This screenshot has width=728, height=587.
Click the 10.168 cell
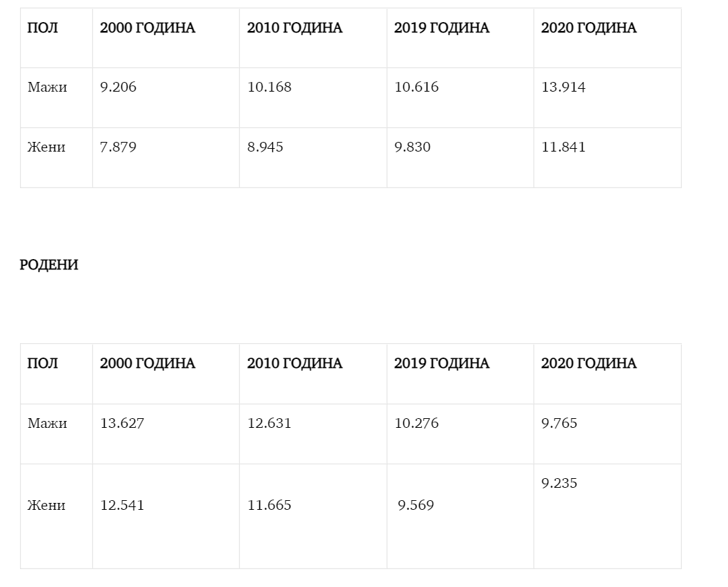270,87
